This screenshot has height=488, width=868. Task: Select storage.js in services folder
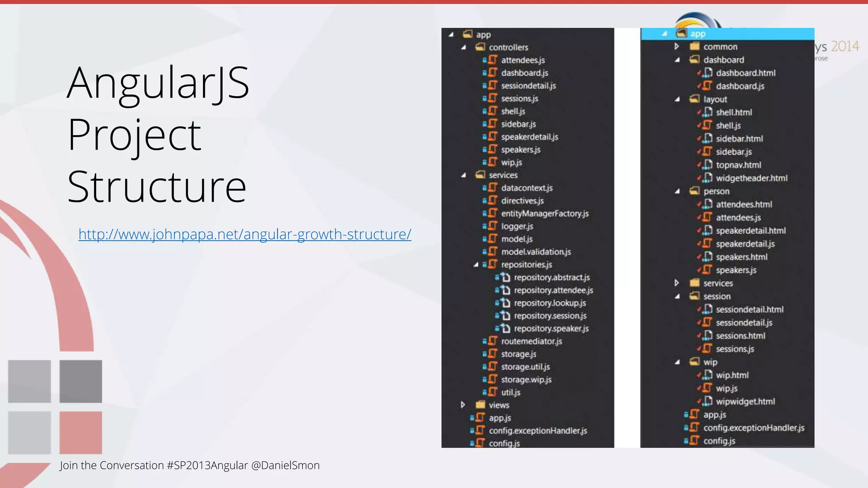click(x=519, y=354)
